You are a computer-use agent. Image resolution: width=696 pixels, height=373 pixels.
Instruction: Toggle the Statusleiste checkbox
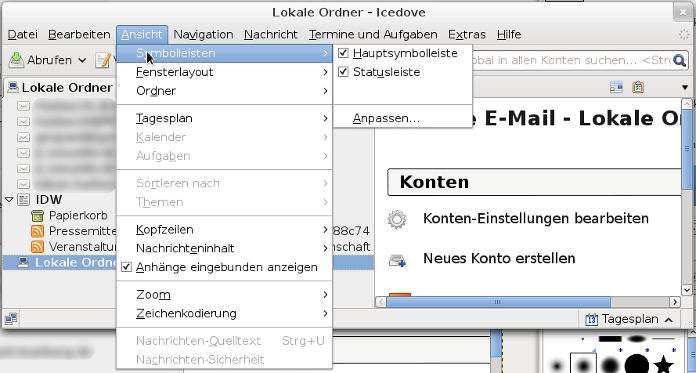click(343, 72)
